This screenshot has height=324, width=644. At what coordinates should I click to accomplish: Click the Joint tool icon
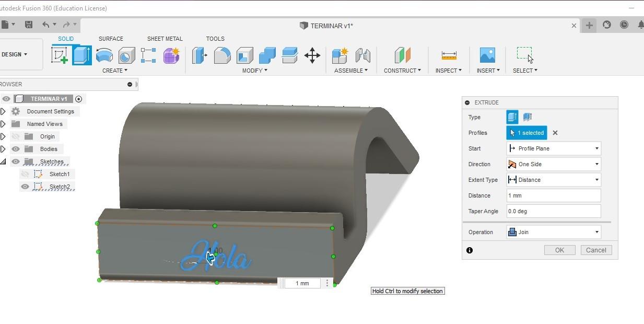pyautogui.click(x=362, y=55)
